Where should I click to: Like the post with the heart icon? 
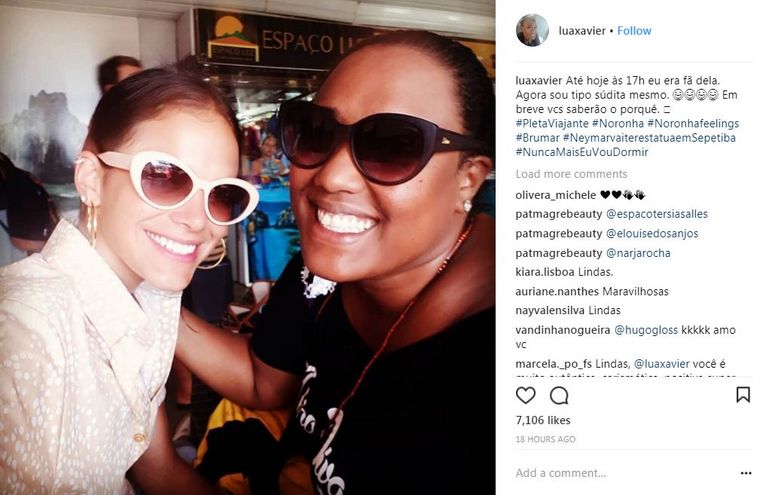525,396
